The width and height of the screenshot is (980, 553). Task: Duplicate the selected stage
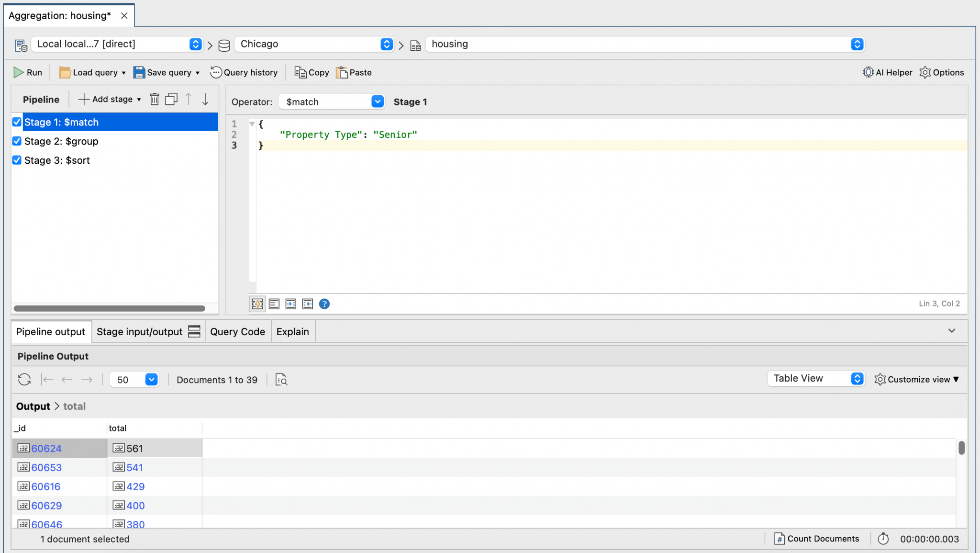pyautogui.click(x=171, y=99)
